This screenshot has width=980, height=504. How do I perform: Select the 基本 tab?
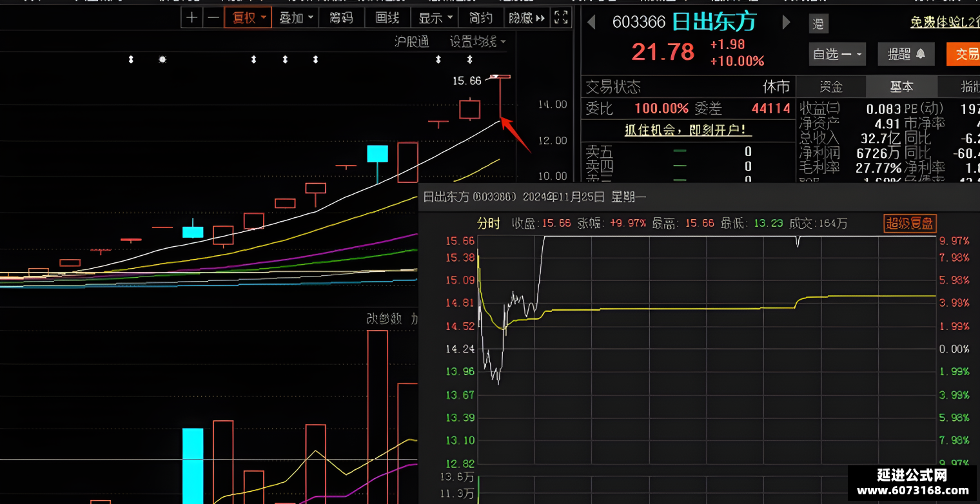(901, 86)
